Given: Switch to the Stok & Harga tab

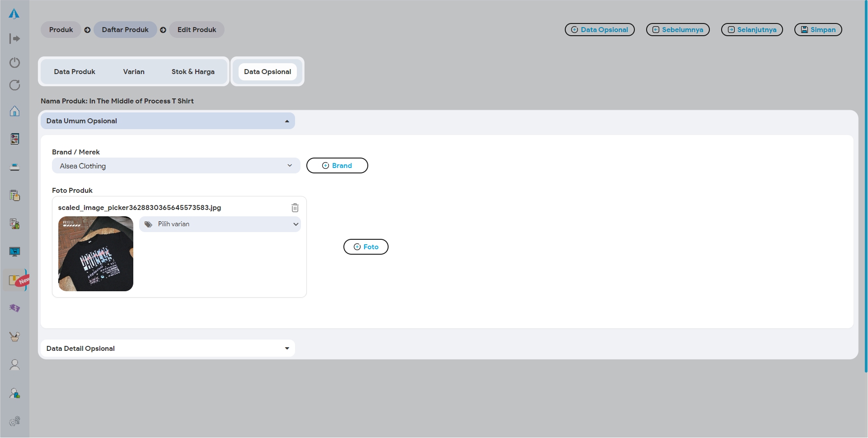Looking at the screenshot, I should pyautogui.click(x=193, y=72).
